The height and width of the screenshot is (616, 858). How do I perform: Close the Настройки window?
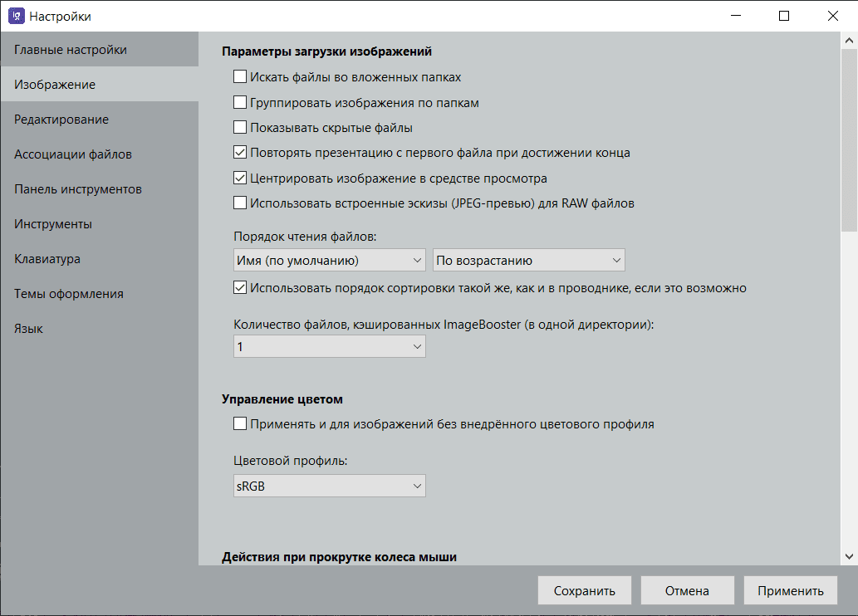click(832, 16)
